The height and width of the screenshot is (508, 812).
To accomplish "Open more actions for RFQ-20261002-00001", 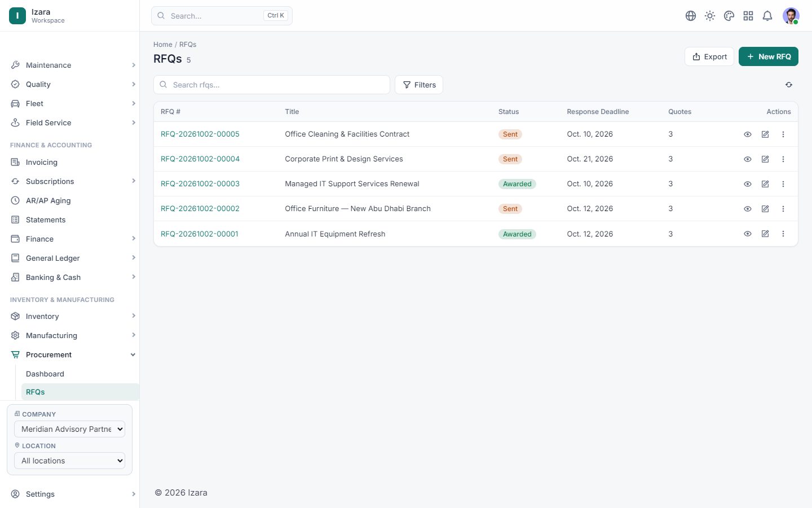I will click(x=783, y=234).
